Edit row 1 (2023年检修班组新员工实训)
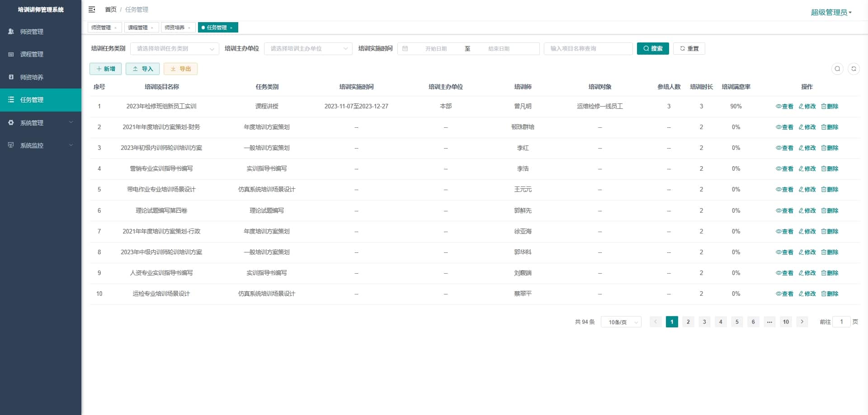This screenshot has width=868, height=415. click(807, 107)
